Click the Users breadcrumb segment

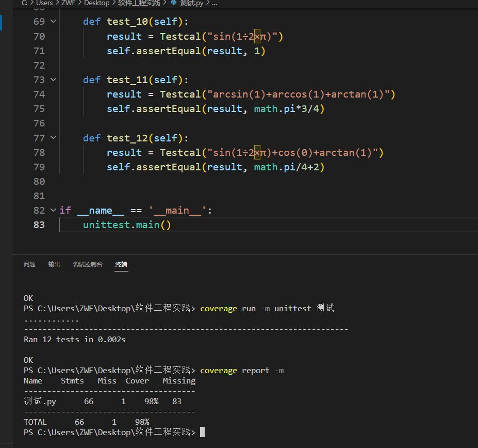pyautogui.click(x=44, y=3)
